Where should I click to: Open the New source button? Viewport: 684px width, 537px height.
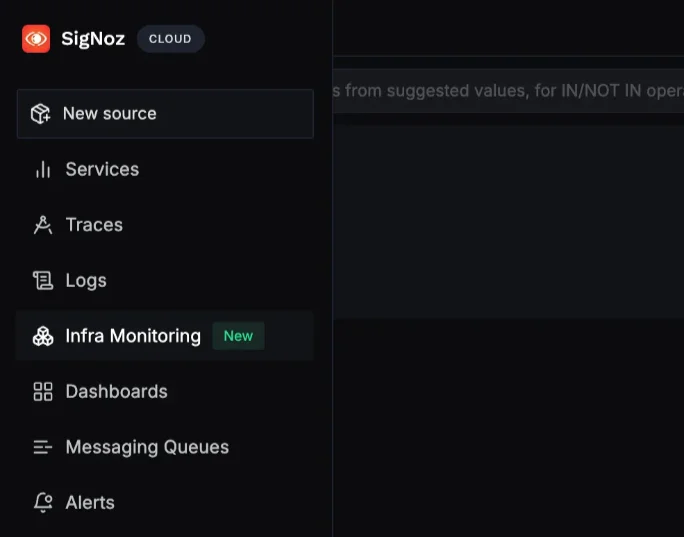pos(165,114)
